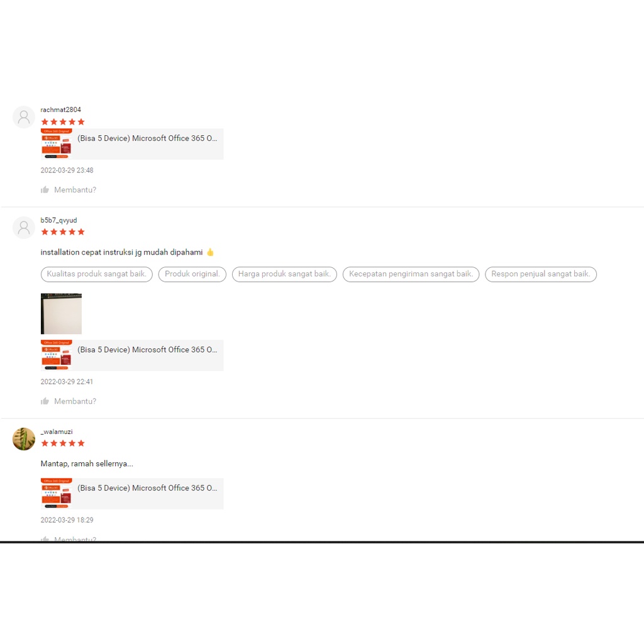This screenshot has width=644, height=644.
Task: Open username link _walamuzi
Action: 57,431
